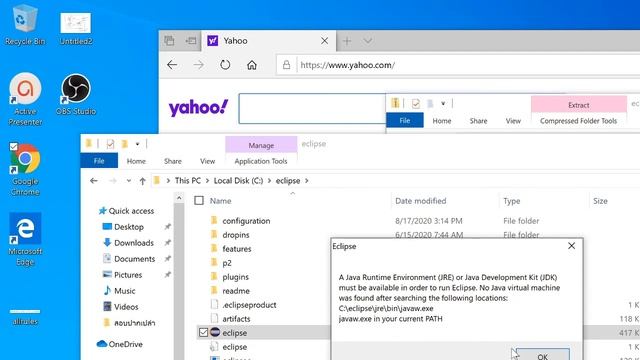
Task: Refresh the Yahoo page
Action: click(225, 65)
